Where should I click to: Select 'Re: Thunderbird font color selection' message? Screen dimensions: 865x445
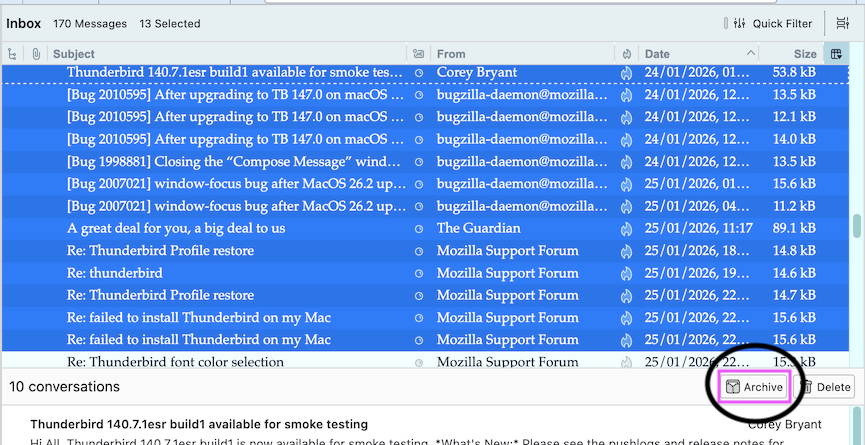pyautogui.click(x=175, y=362)
